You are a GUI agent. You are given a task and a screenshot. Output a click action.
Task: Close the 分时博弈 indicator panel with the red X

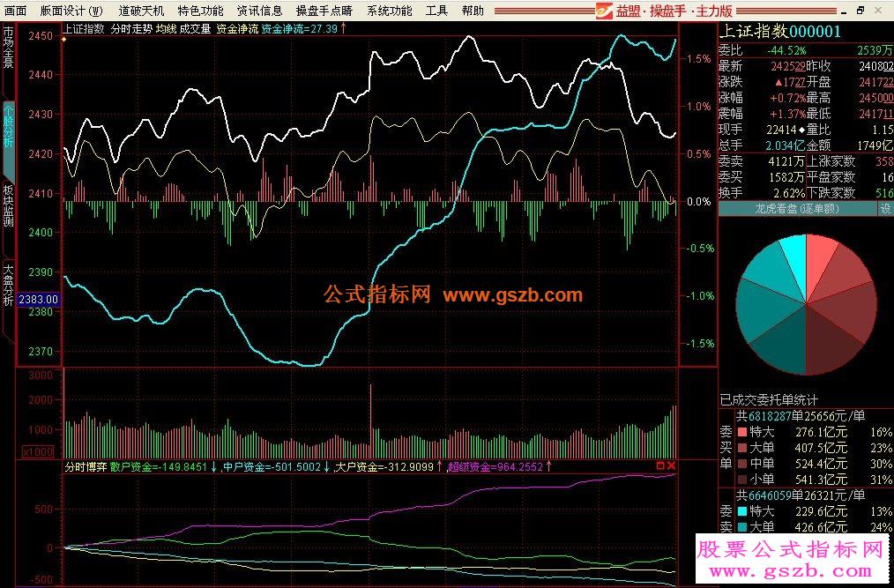pyautogui.click(x=671, y=466)
